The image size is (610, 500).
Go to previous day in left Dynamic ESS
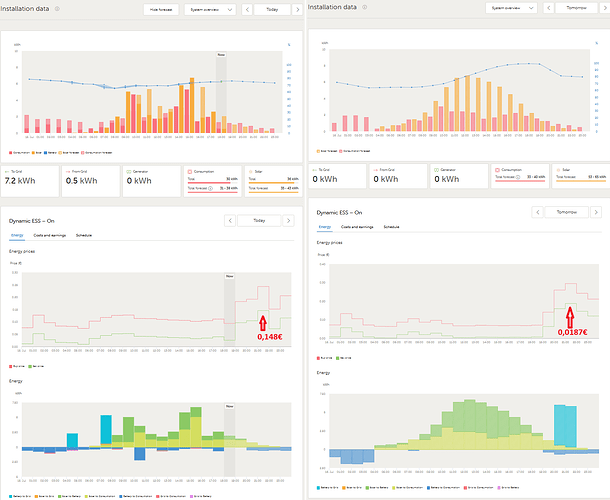(230, 221)
